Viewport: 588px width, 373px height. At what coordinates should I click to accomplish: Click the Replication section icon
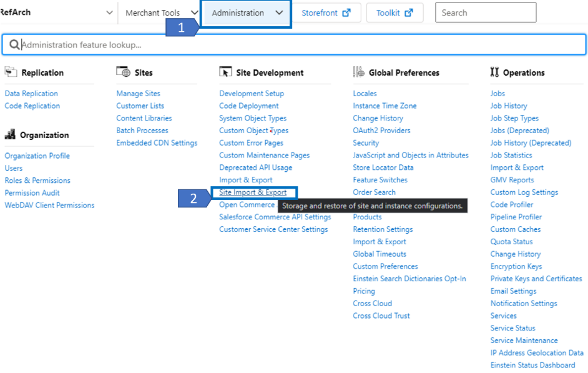click(x=11, y=72)
